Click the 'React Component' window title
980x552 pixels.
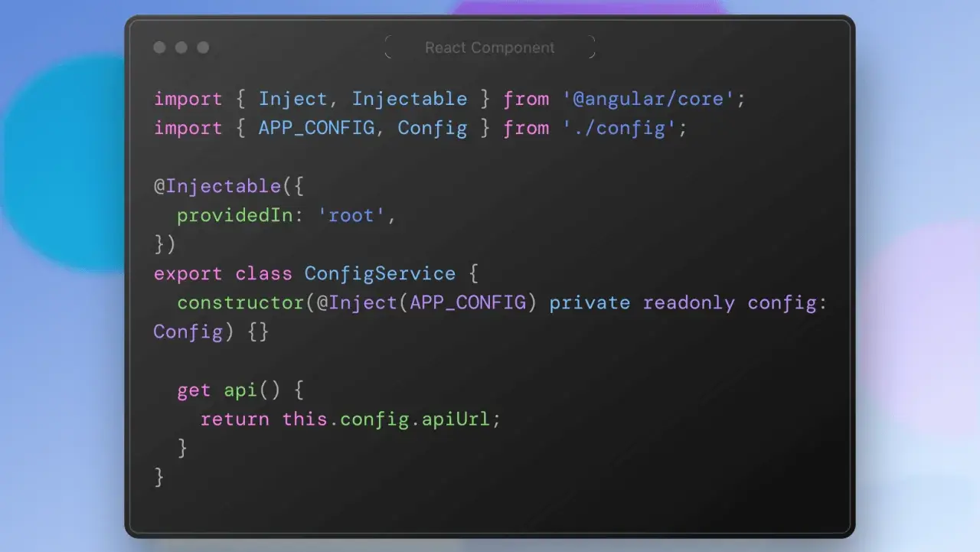point(490,47)
